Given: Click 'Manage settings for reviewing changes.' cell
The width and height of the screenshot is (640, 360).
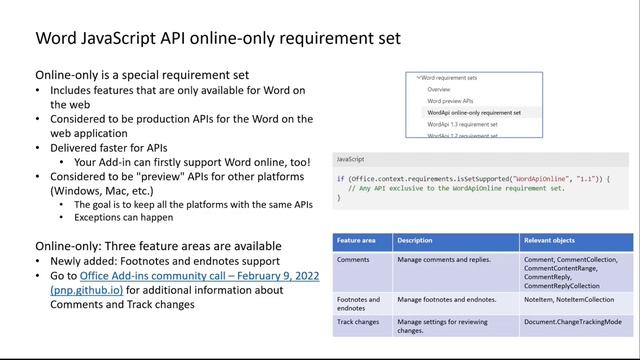Looking at the screenshot, I should point(456,326).
